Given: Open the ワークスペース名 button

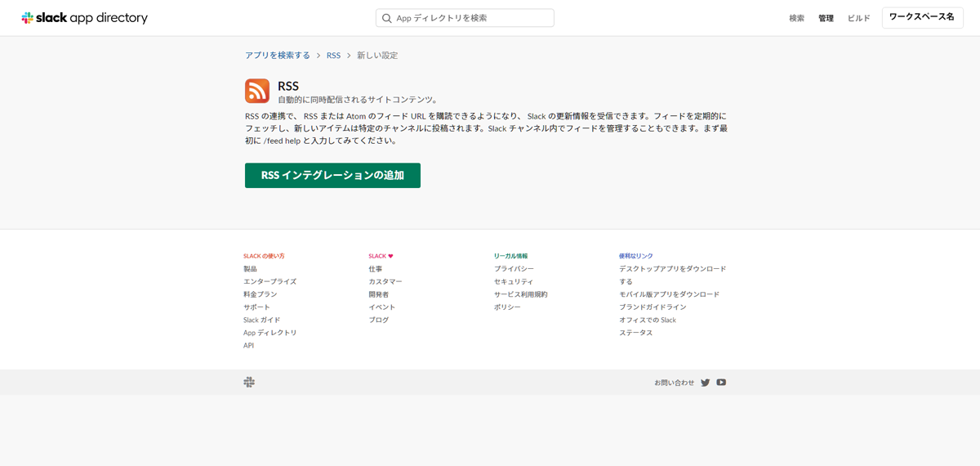Looking at the screenshot, I should pos(922,18).
